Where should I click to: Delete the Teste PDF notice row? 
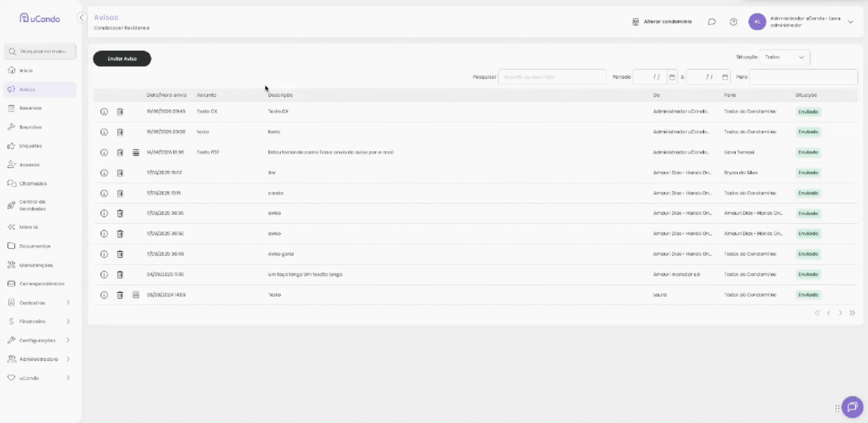tap(120, 152)
